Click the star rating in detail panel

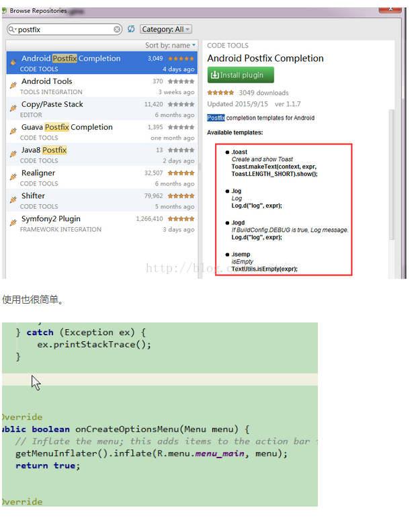click(220, 93)
